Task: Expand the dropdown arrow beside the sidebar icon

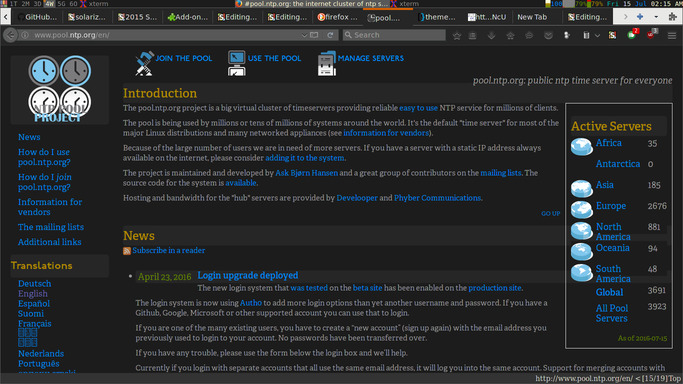Action: 597,36
